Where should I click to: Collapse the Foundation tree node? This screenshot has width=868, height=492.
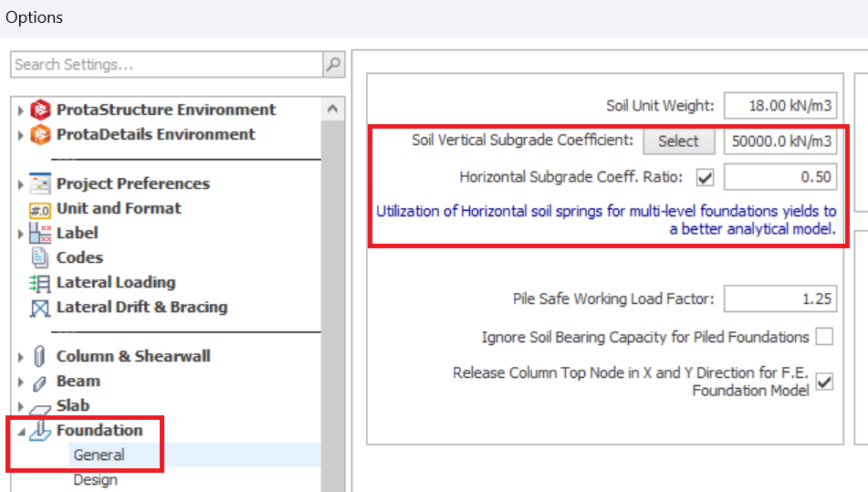(22, 431)
